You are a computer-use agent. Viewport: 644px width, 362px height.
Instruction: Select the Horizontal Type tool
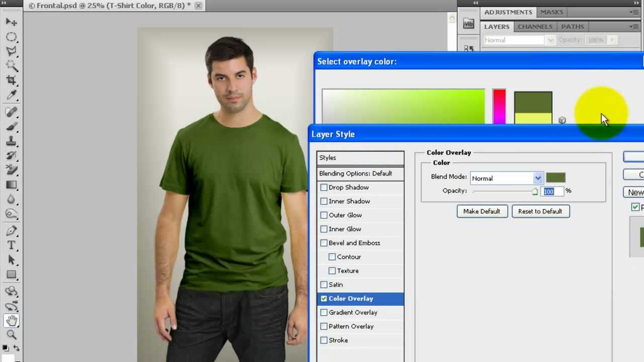pos(11,245)
